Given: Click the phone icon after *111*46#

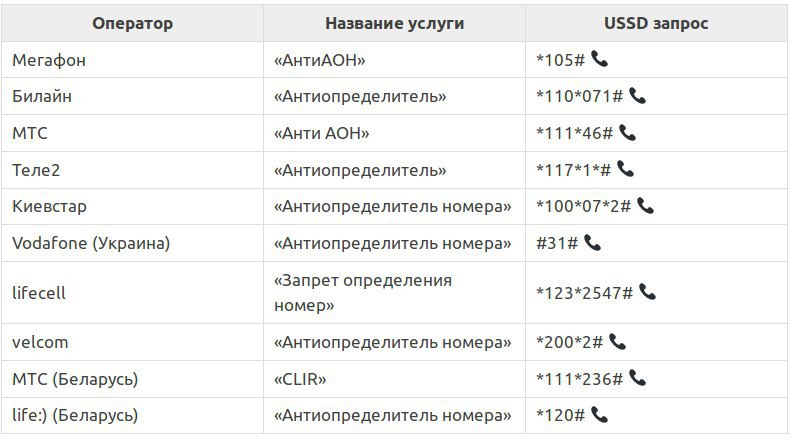Looking at the screenshot, I should pos(627,133).
